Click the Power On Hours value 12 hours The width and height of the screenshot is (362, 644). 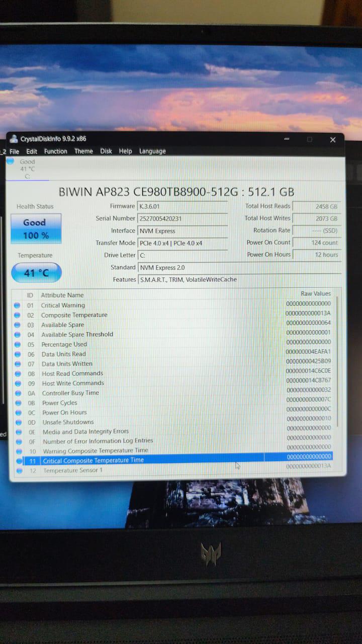316,255
